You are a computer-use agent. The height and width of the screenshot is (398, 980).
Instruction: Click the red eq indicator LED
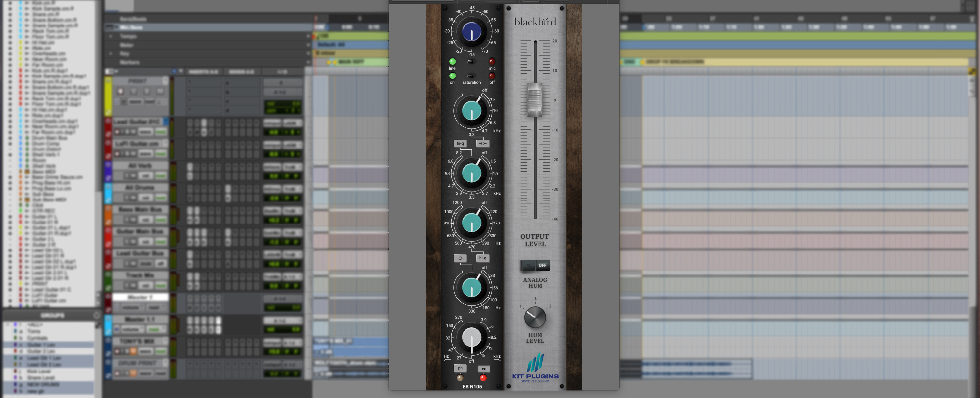click(x=483, y=378)
